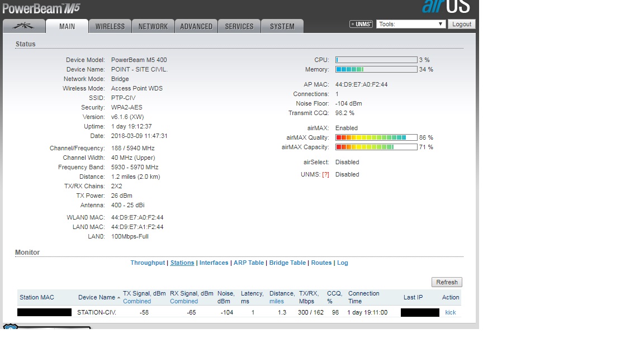Open the SERVICES tab

click(239, 26)
